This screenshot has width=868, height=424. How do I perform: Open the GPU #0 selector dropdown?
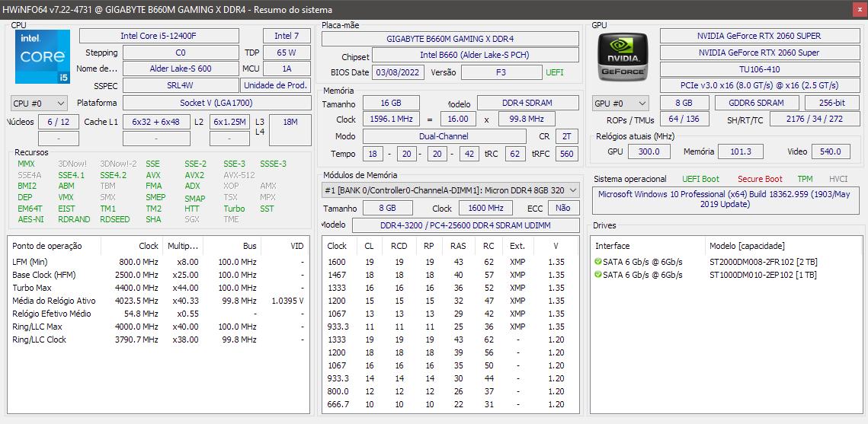[621, 104]
